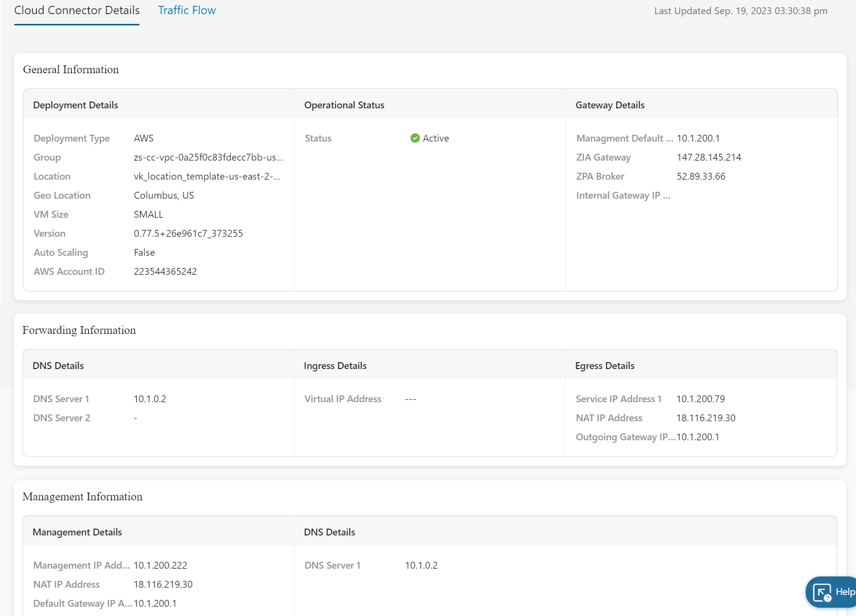Expand the truncated Internal Gateway IP label

(623, 195)
